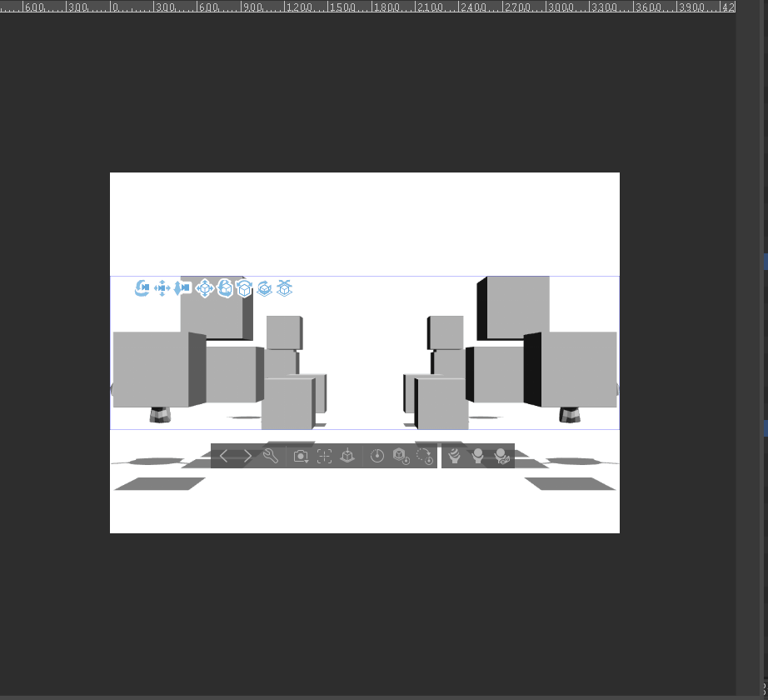Click the hand holding sphere with link icon

(501, 456)
